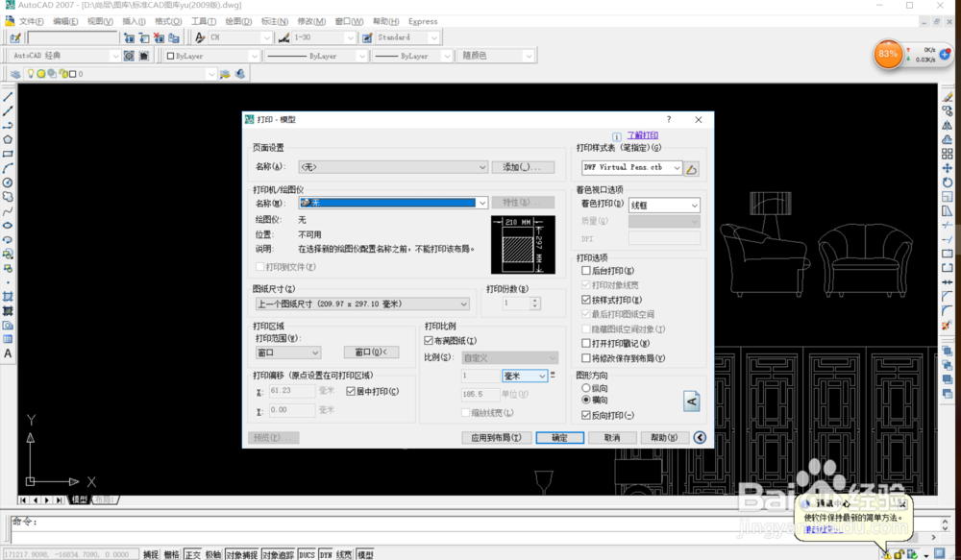Toggle the 反向打印 checkbox

(586, 415)
